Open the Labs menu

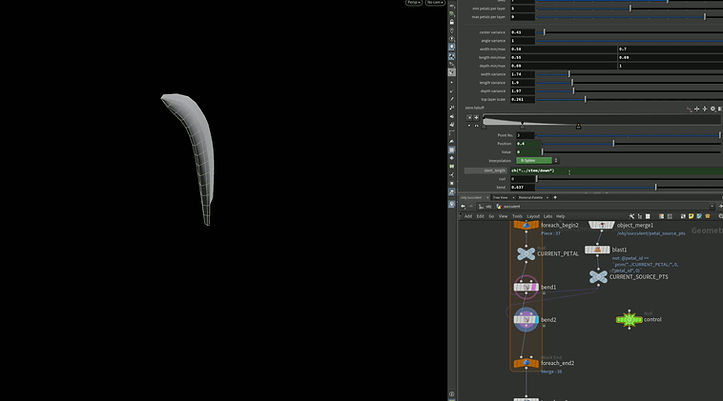[x=548, y=216]
